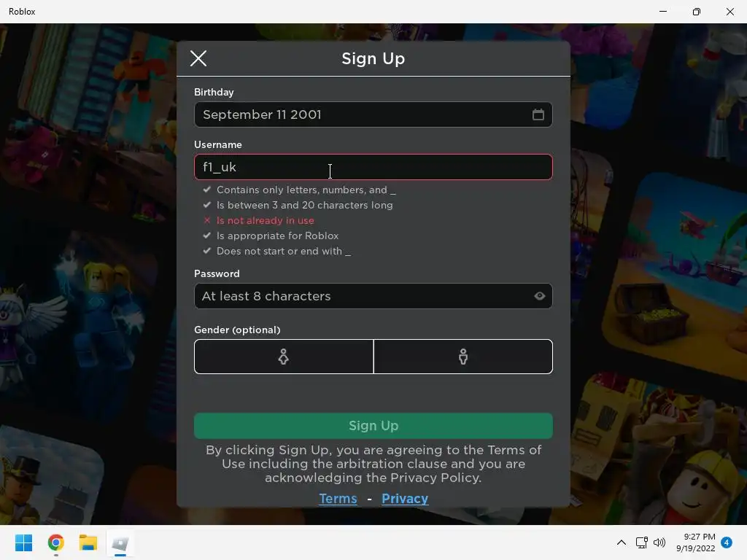The image size is (747, 560).
Task: Click 'Is between 3 and 20 characters long' text
Action: pos(304,205)
